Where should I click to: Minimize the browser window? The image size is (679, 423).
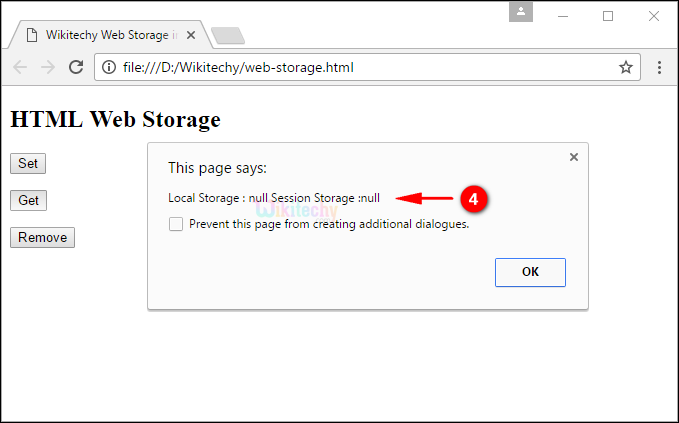point(563,15)
